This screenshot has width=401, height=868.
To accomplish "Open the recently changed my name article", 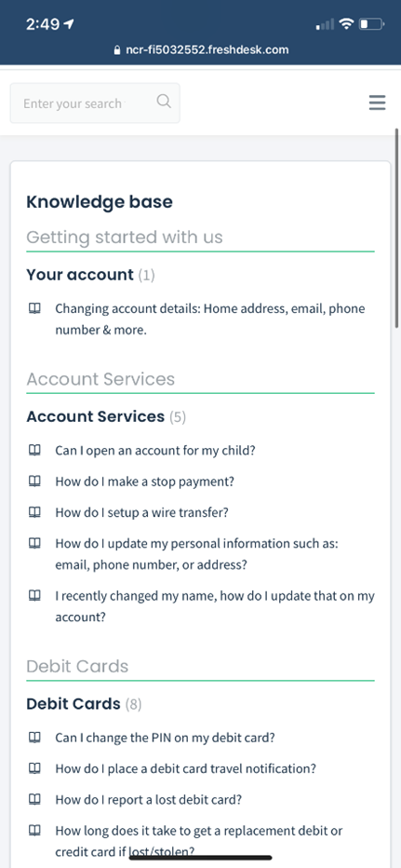I will [x=215, y=606].
